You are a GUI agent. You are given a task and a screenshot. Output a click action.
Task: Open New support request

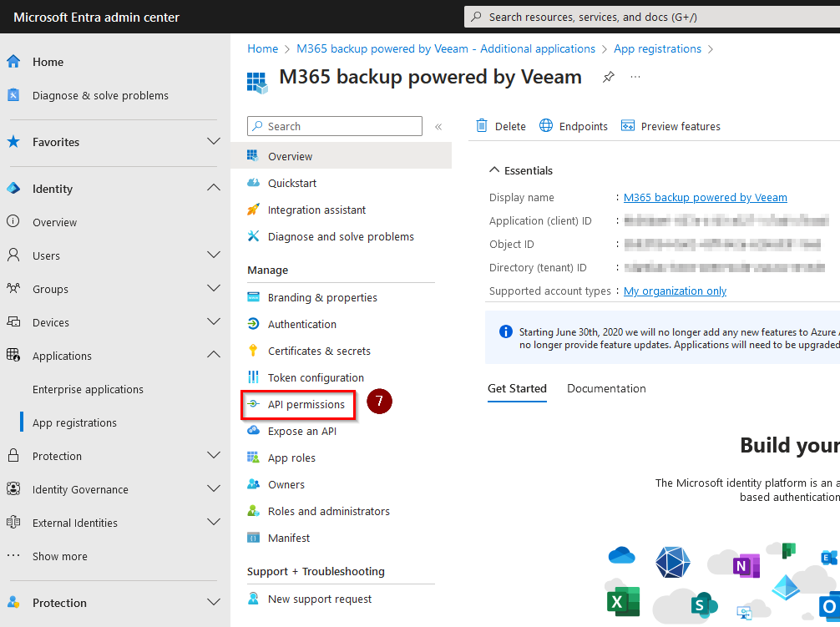point(320,599)
